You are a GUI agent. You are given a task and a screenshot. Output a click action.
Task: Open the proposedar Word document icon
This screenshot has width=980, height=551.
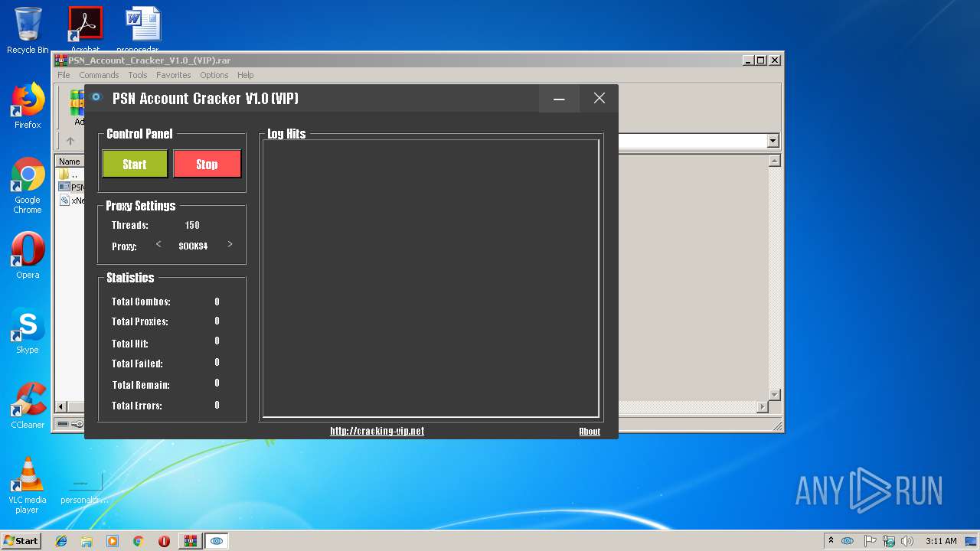(142, 29)
